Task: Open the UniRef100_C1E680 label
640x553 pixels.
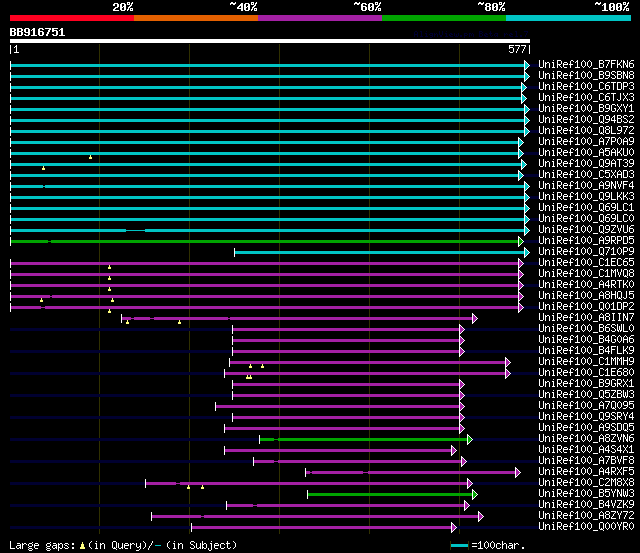Action: click(x=586, y=373)
